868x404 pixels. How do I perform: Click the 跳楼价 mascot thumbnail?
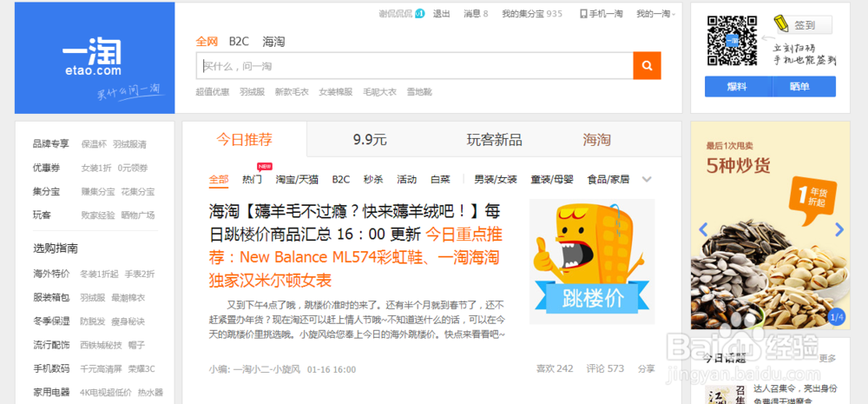pyautogui.click(x=592, y=262)
